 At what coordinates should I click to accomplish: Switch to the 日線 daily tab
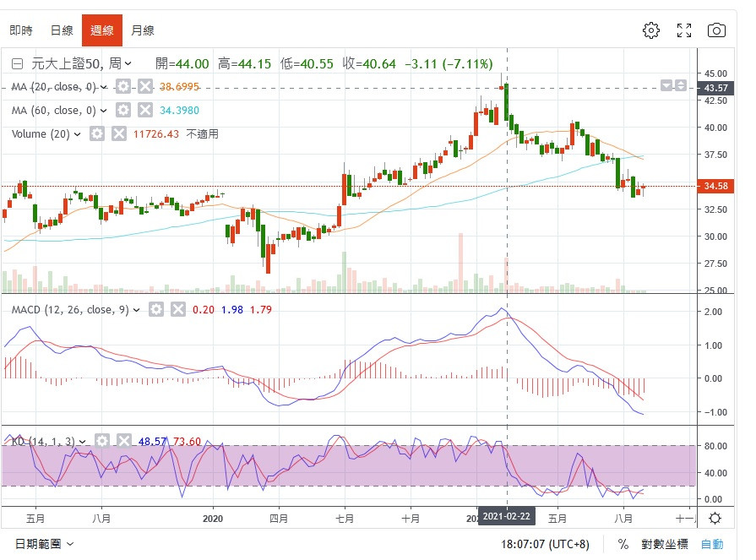62,30
